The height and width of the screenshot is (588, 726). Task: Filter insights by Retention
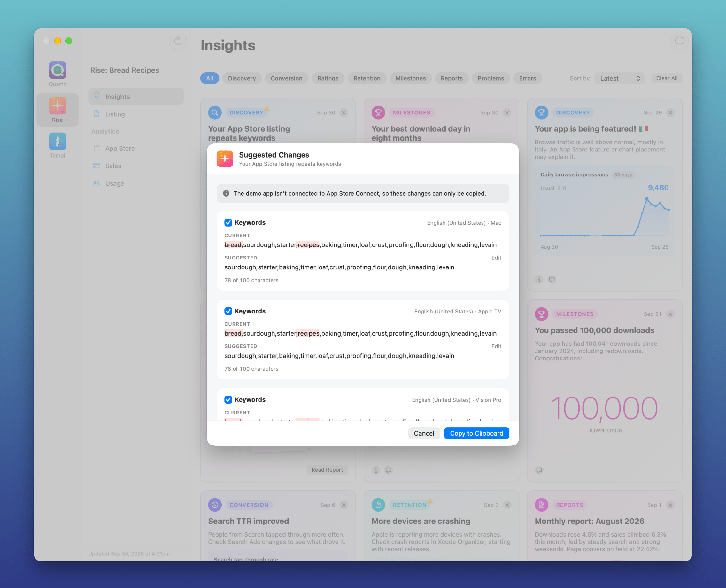[x=367, y=78]
